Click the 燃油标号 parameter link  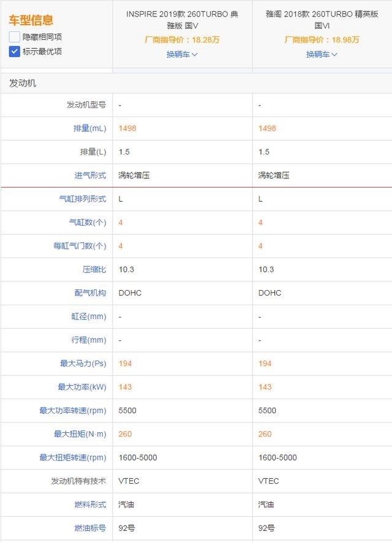tap(90, 528)
